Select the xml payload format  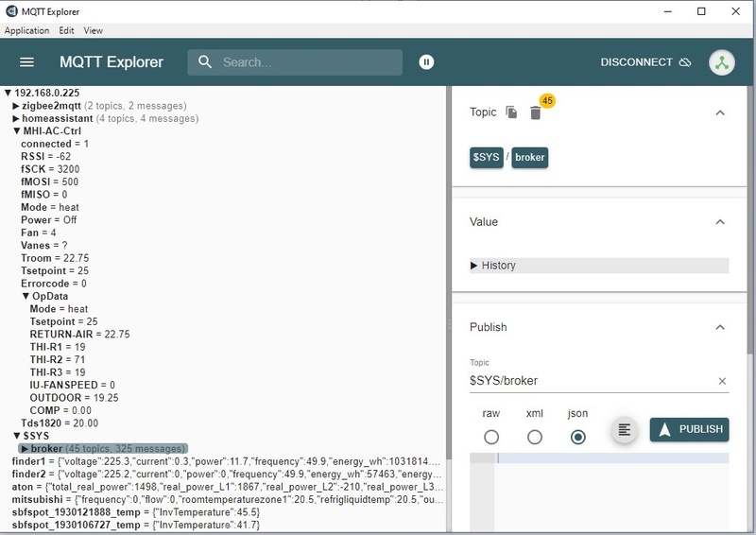(535, 437)
